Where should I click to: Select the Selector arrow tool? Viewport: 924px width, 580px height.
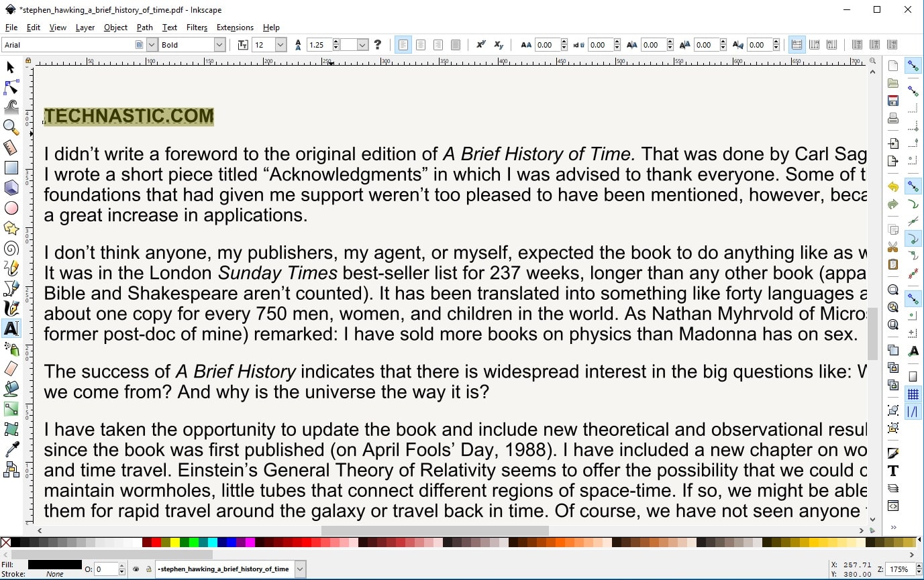pyautogui.click(x=11, y=67)
